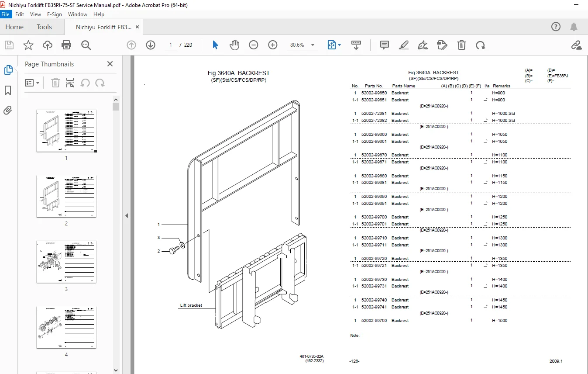Rotate thumbnail pages clockwise

point(100,83)
